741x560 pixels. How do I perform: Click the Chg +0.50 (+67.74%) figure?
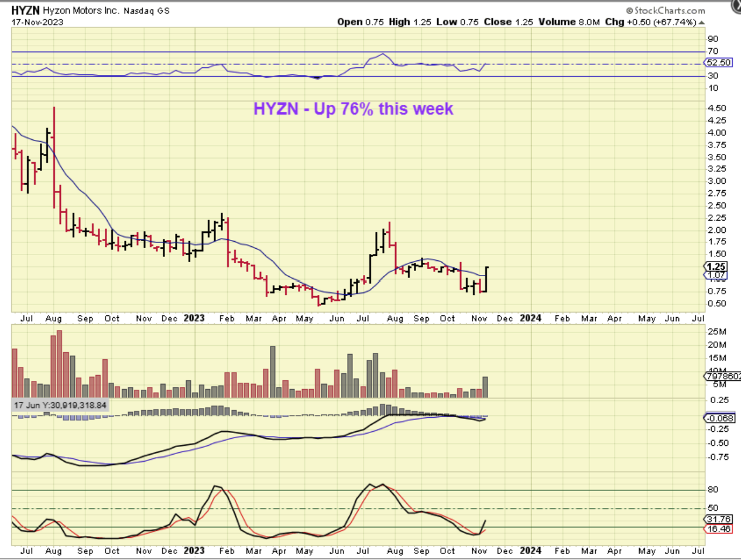tap(650, 22)
